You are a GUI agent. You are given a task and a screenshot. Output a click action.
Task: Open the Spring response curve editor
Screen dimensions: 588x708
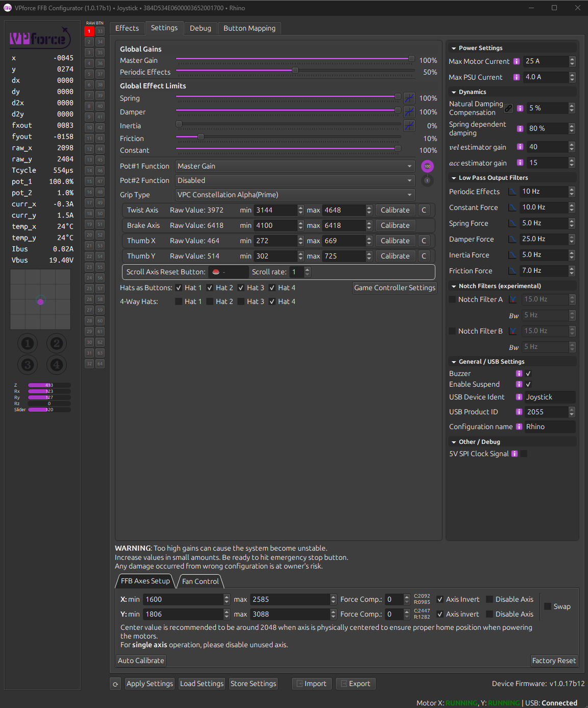(409, 97)
